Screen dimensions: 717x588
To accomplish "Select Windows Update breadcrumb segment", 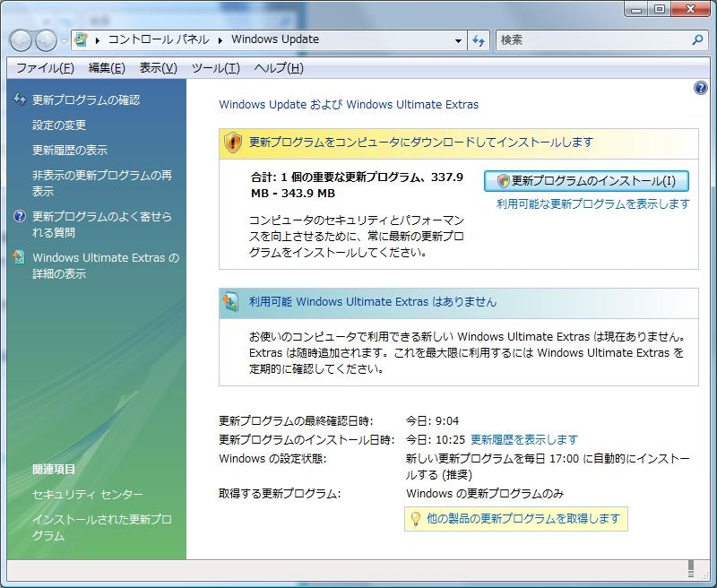I will pos(275,39).
